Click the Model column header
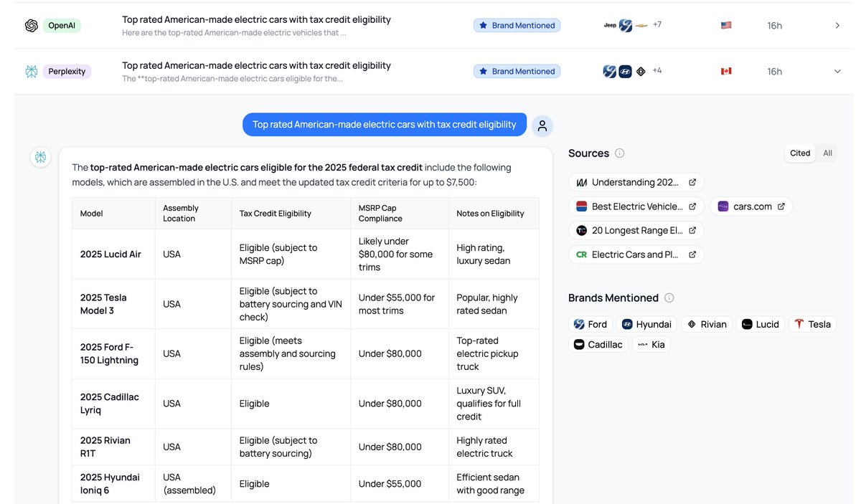 (113, 214)
